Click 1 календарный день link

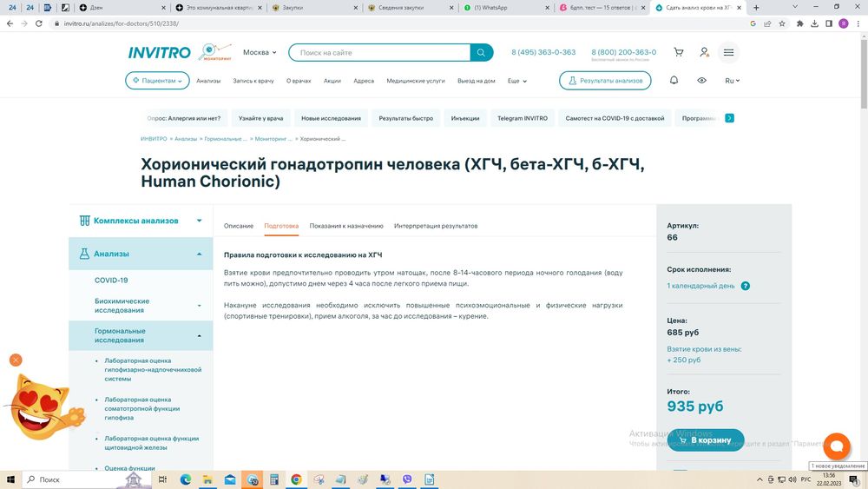(x=700, y=286)
